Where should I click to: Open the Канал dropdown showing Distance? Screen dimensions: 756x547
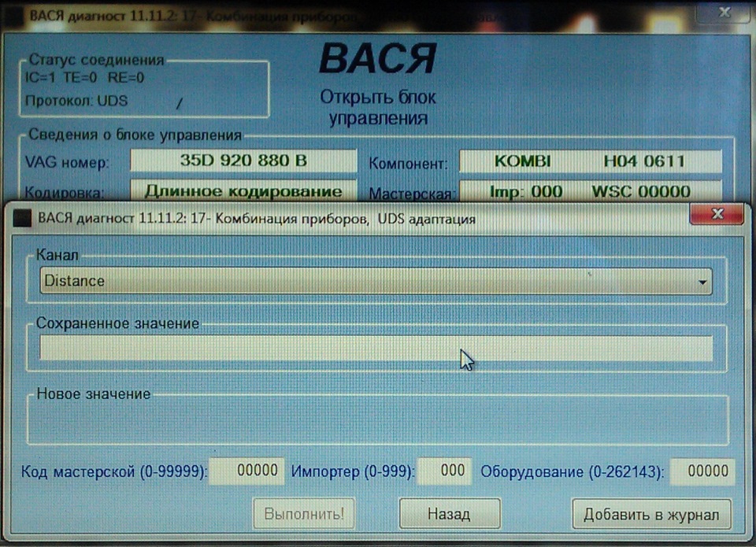click(376, 280)
